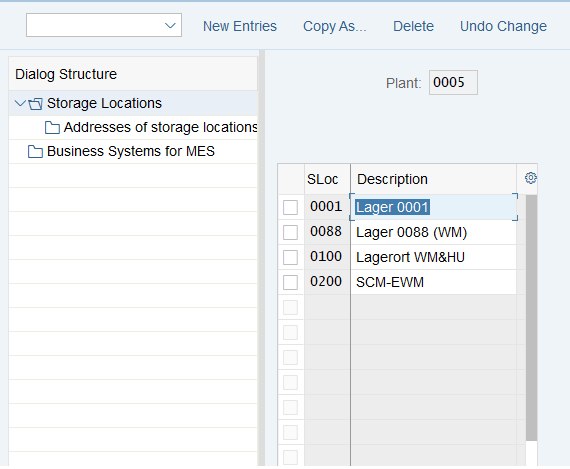The width and height of the screenshot is (570, 469).
Task: Click the Dialog Structure panel header
Action: pos(133,74)
